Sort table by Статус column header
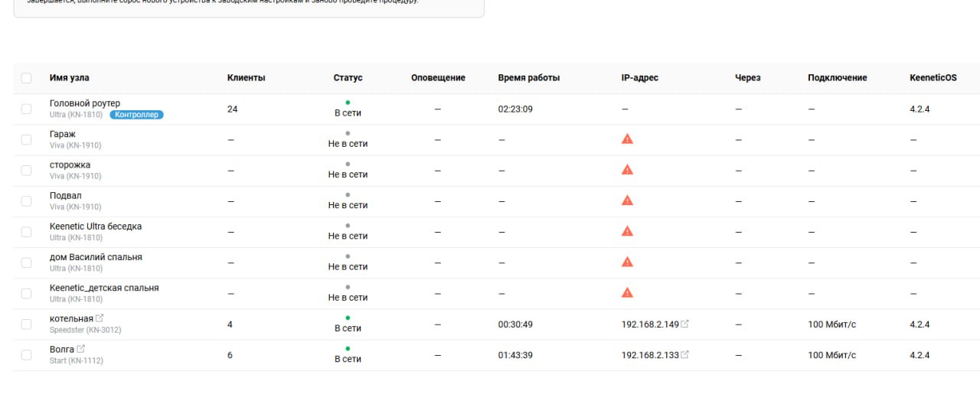 (x=348, y=77)
